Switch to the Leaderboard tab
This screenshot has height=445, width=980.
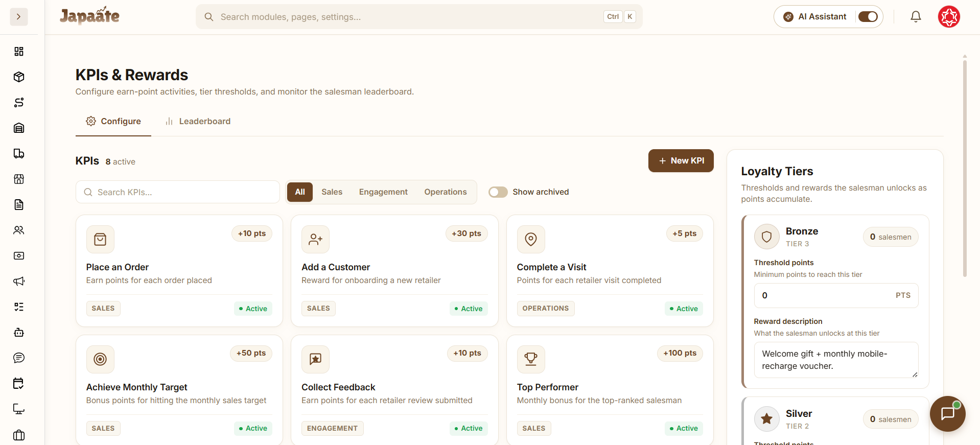198,122
